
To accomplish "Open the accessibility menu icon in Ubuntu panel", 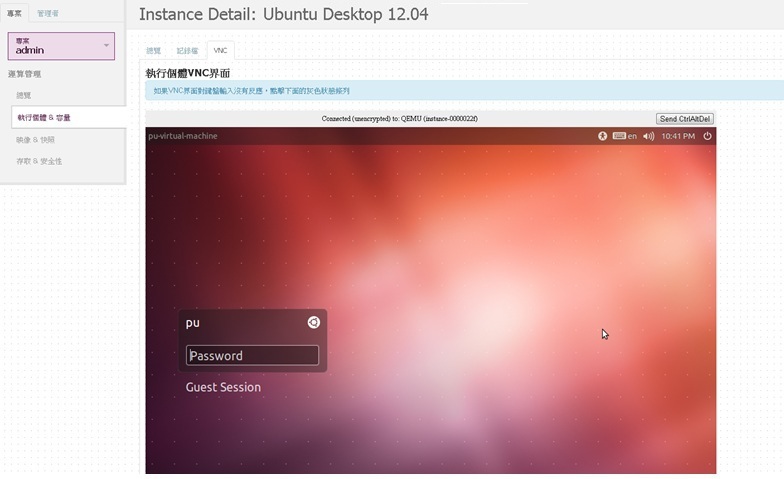I will click(x=602, y=136).
